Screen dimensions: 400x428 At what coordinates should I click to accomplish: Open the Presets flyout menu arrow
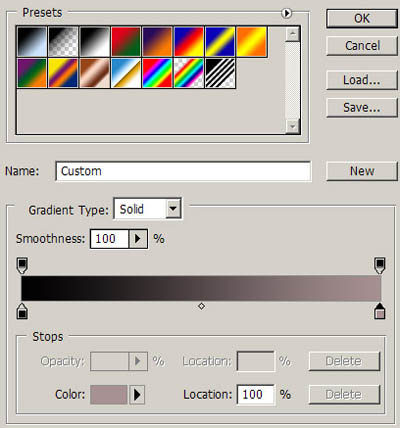coord(286,13)
